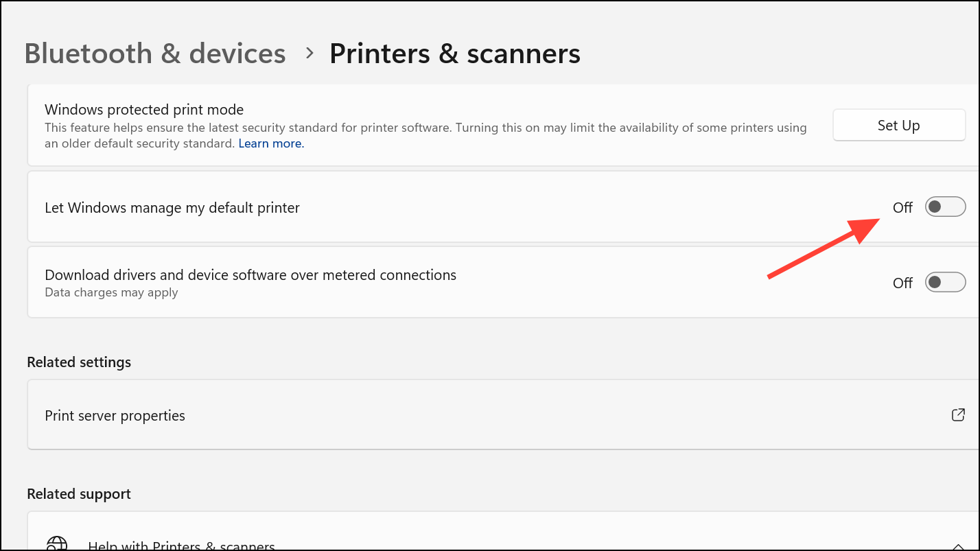The width and height of the screenshot is (980, 551).
Task: Turn on Let Windows manage my default printer
Action: click(945, 207)
